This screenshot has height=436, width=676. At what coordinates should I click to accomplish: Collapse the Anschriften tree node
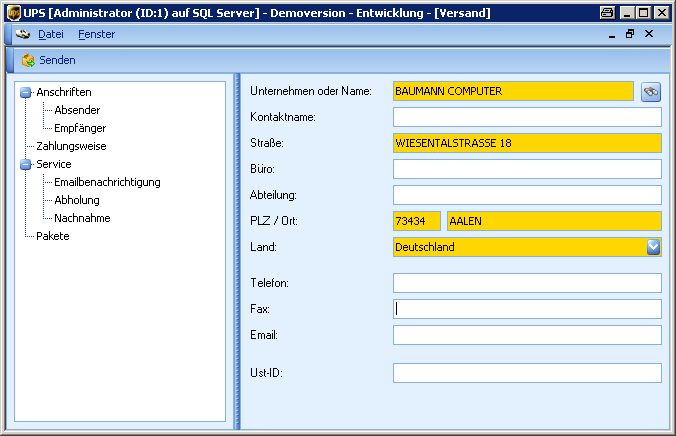pos(26,92)
